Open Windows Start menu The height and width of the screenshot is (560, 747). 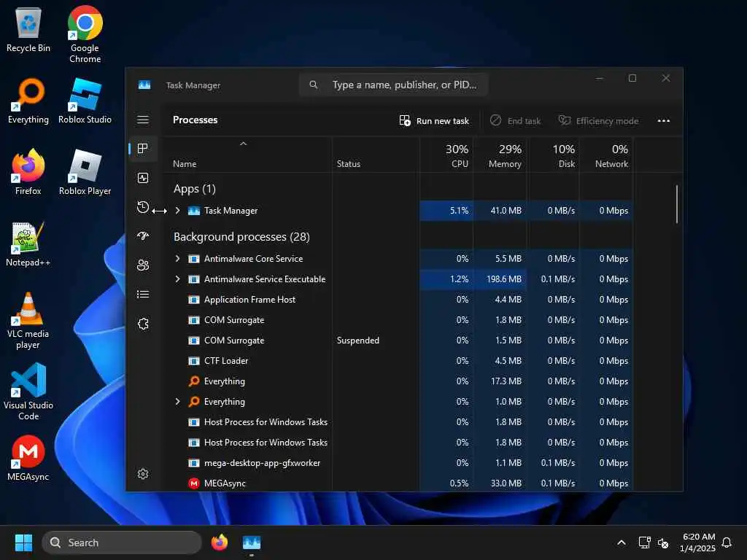tap(23, 542)
